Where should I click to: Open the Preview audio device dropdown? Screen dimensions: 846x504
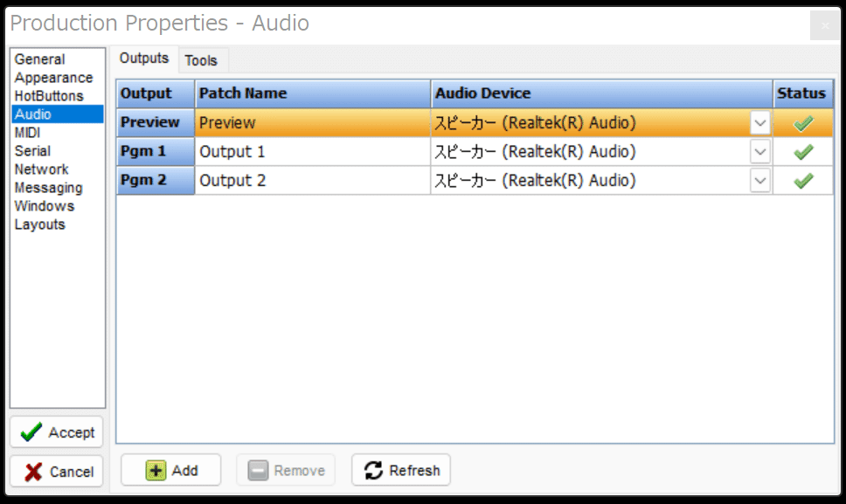point(760,123)
